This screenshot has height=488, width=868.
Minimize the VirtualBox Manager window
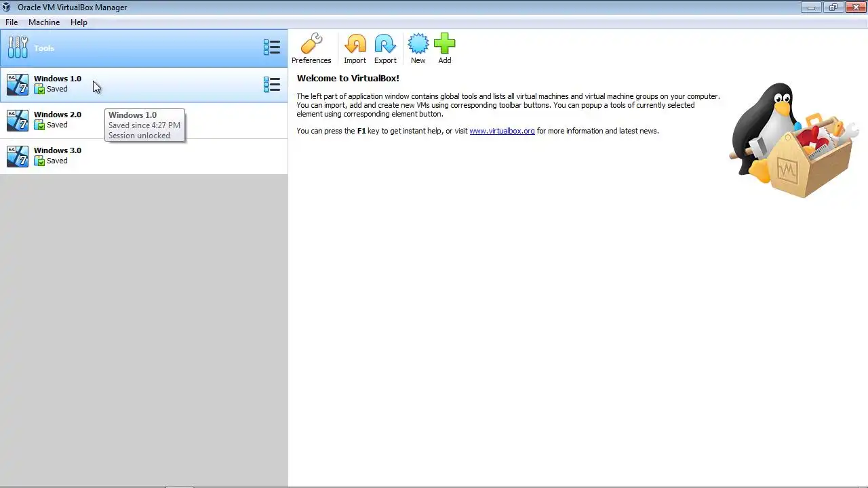point(811,7)
